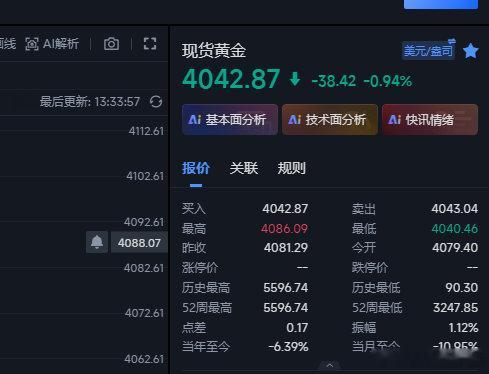This screenshot has width=489, height=374.
Task: Click the 卖出 price 4043.04
Action: [x=455, y=209]
